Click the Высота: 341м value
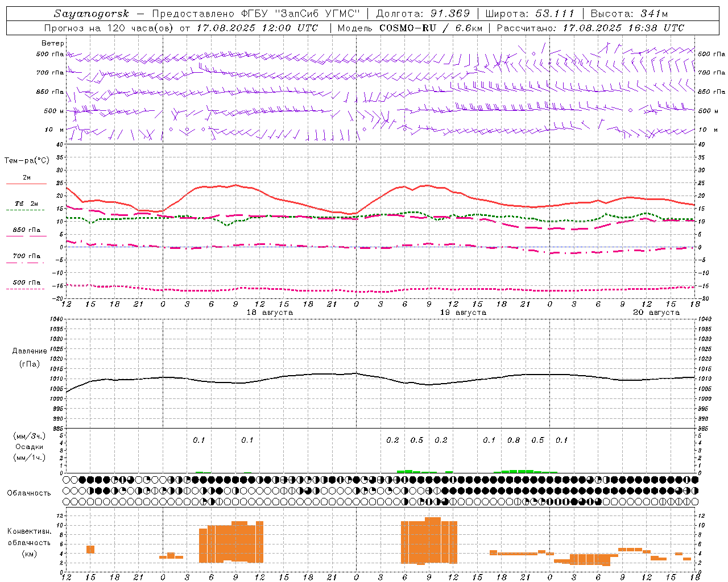This screenshot has height=582, width=728. click(x=629, y=14)
